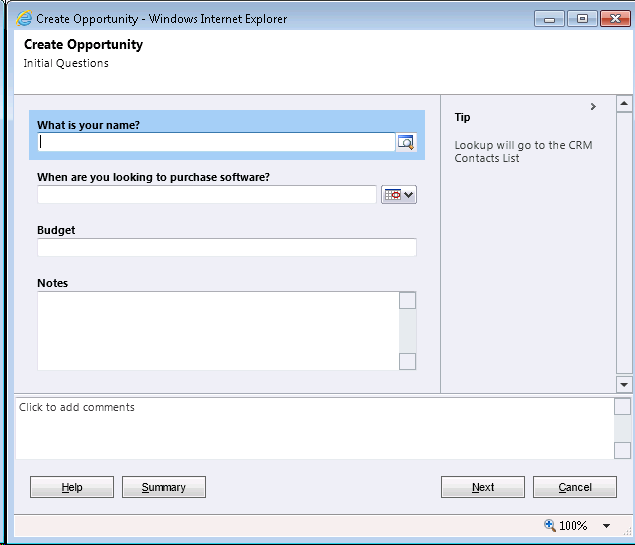Viewport: 635px width, 545px height.
Task: Open the calendar date picker dropdown
Action: pyautogui.click(x=399, y=195)
